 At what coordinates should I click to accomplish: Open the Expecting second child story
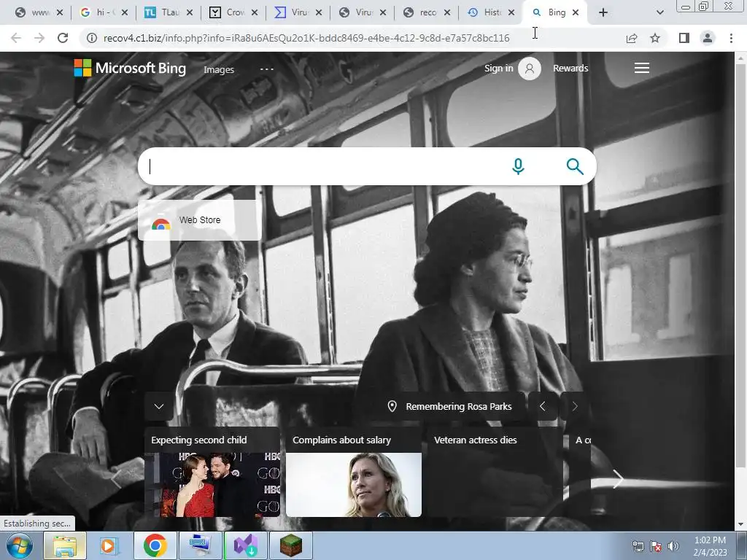[x=212, y=472]
